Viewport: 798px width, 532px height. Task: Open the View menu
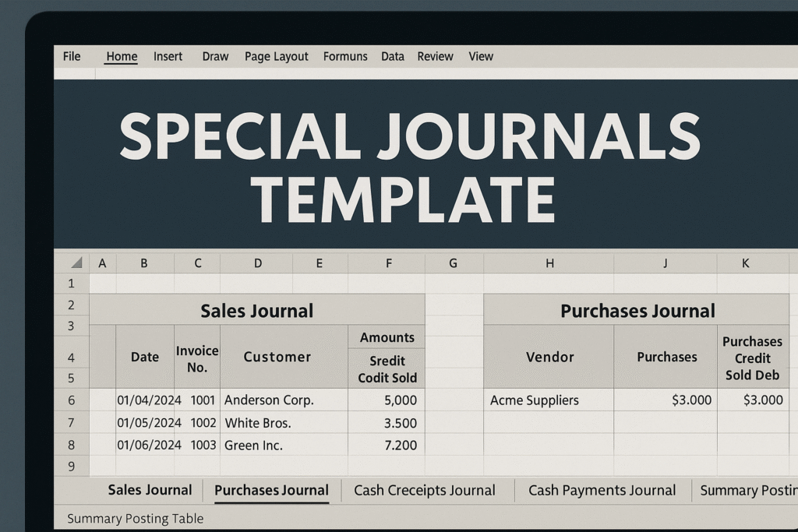(x=481, y=56)
